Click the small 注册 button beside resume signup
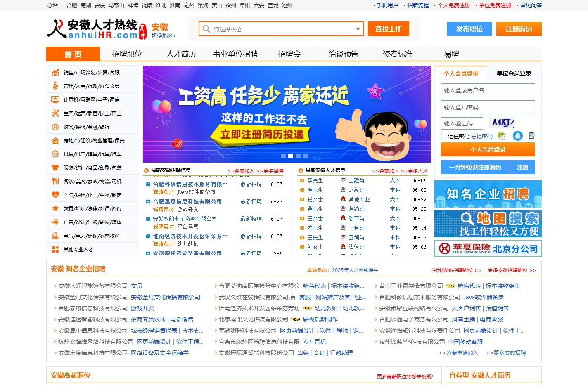Screen dimensions: 588x385 click(x=522, y=167)
